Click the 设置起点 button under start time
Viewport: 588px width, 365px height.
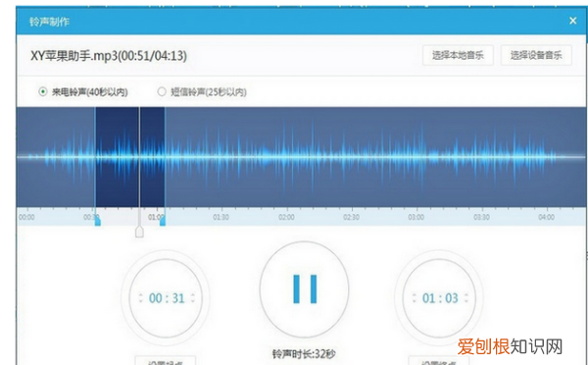click(166, 361)
